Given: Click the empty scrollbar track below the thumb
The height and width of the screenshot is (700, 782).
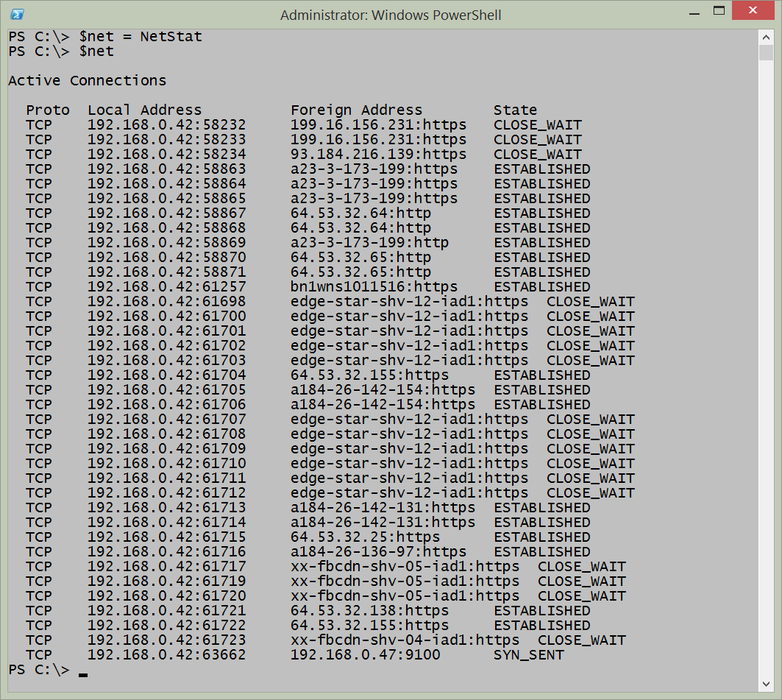Looking at the screenshot, I should [x=766, y=368].
